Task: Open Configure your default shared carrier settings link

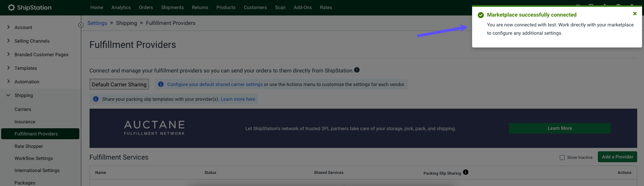Action: pos(215,85)
